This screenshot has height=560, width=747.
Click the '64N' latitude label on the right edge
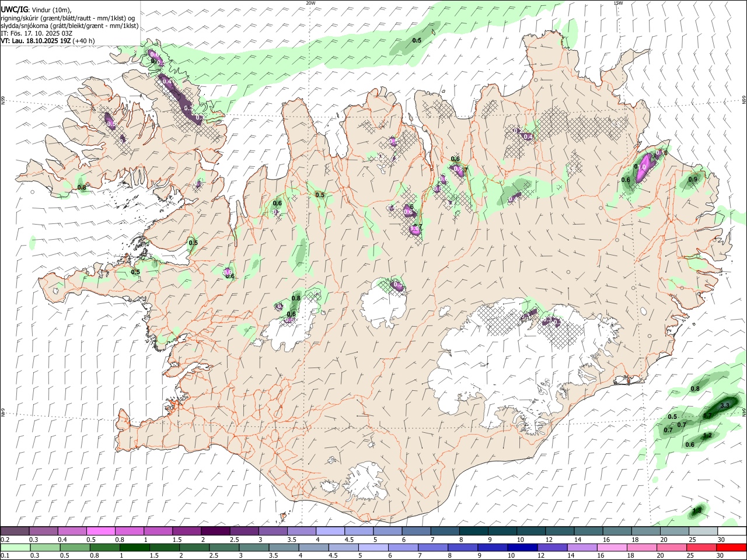click(744, 412)
